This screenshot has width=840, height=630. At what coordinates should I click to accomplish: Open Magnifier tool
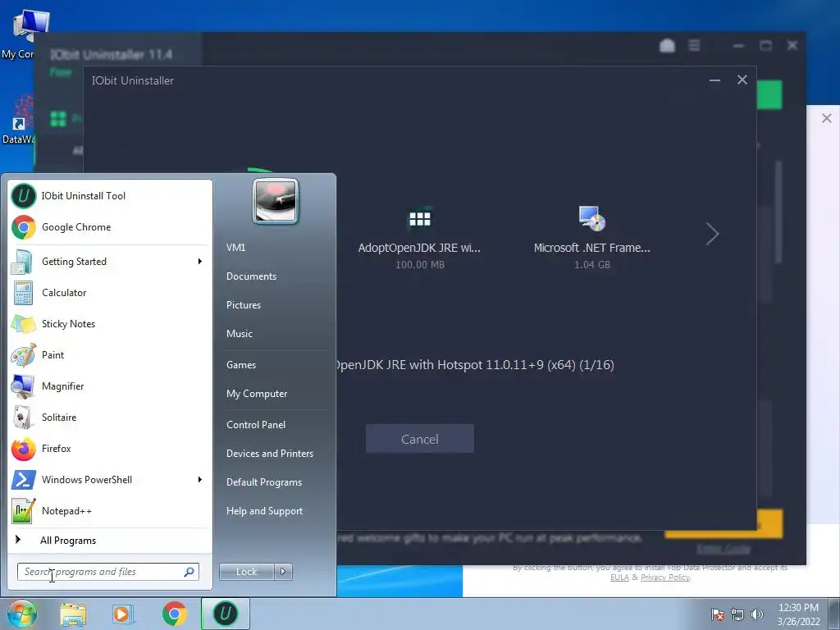(110, 386)
